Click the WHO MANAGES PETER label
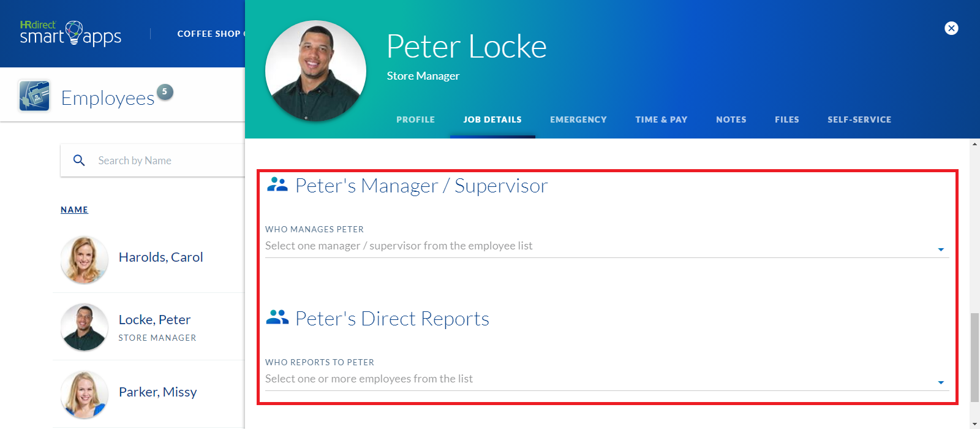The image size is (980, 429). (x=314, y=229)
